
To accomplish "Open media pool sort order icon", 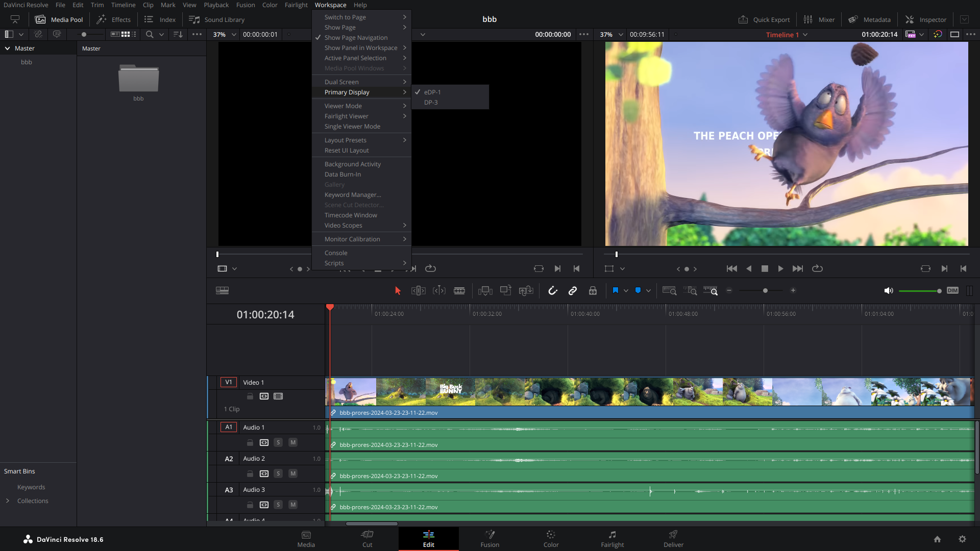I will click(178, 35).
